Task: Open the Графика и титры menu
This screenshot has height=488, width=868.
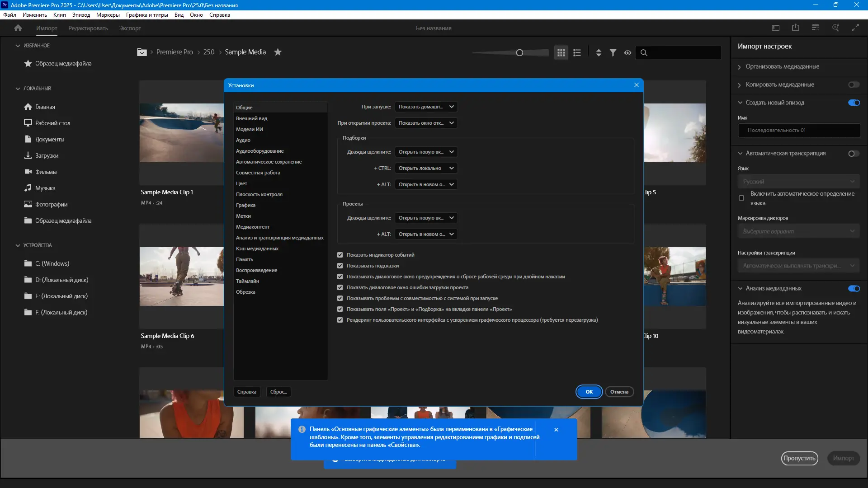Action: click(x=147, y=15)
